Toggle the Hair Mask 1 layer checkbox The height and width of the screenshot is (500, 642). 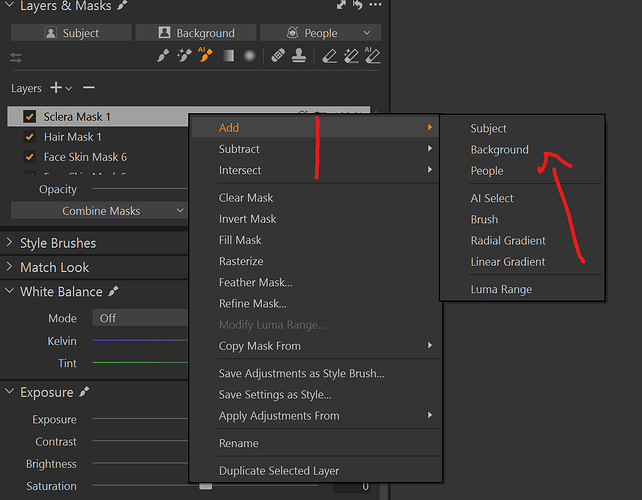click(x=29, y=137)
